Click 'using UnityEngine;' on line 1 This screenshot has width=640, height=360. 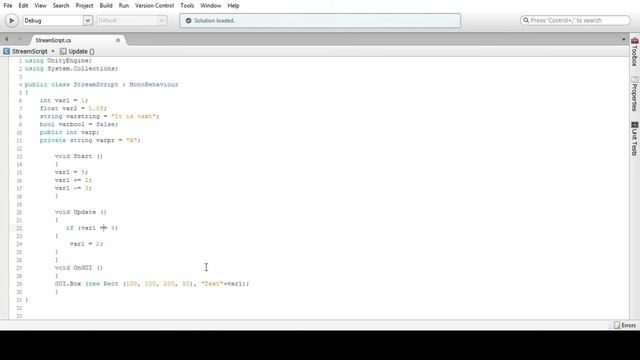click(58, 60)
